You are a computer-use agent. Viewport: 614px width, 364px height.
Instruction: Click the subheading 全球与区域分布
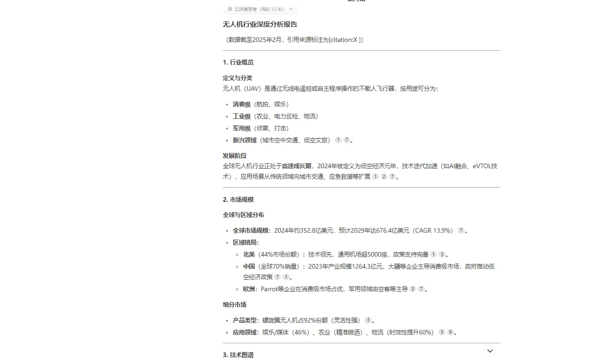tap(244, 215)
